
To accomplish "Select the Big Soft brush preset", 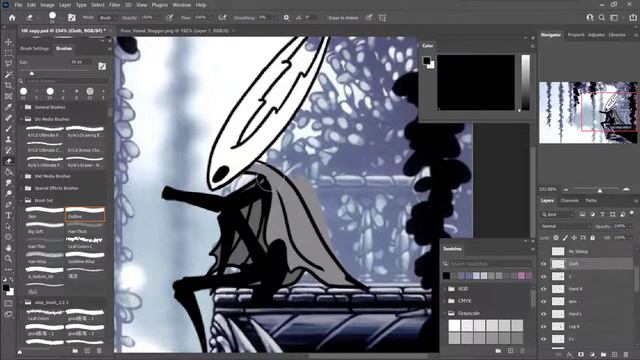I will tap(44, 228).
